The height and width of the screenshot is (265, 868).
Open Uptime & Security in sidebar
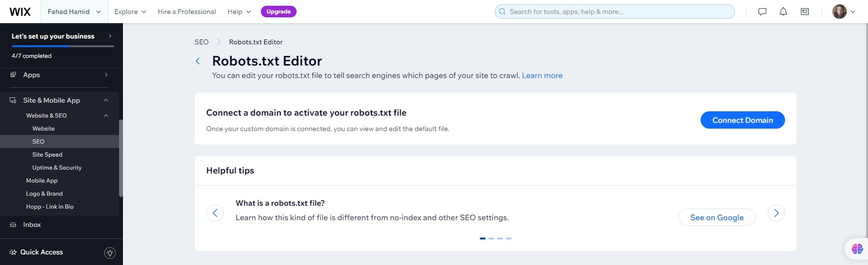(x=57, y=168)
